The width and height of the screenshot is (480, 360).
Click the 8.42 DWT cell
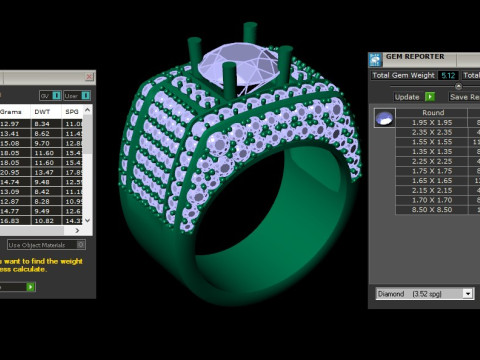tap(46, 192)
